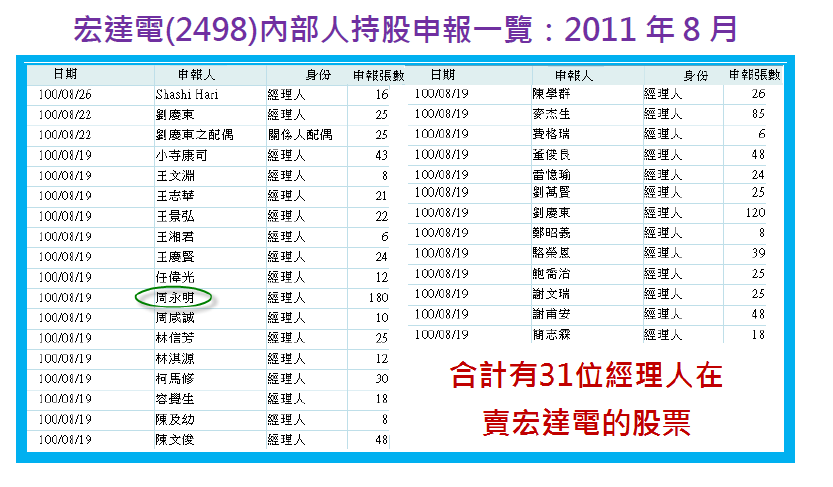
Task: Select value 21 in 王志華 row
Action: click(381, 196)
